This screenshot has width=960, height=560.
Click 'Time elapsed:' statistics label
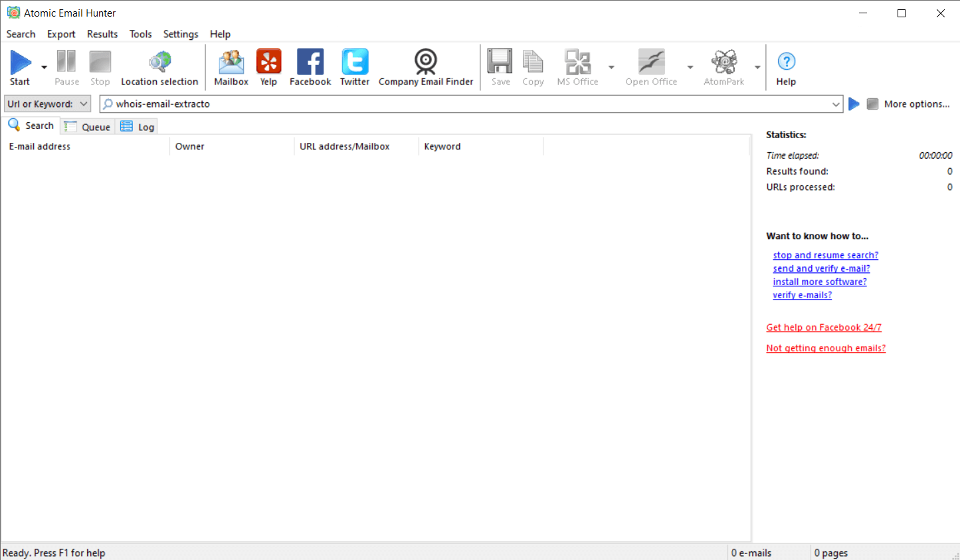coord(793,155)
